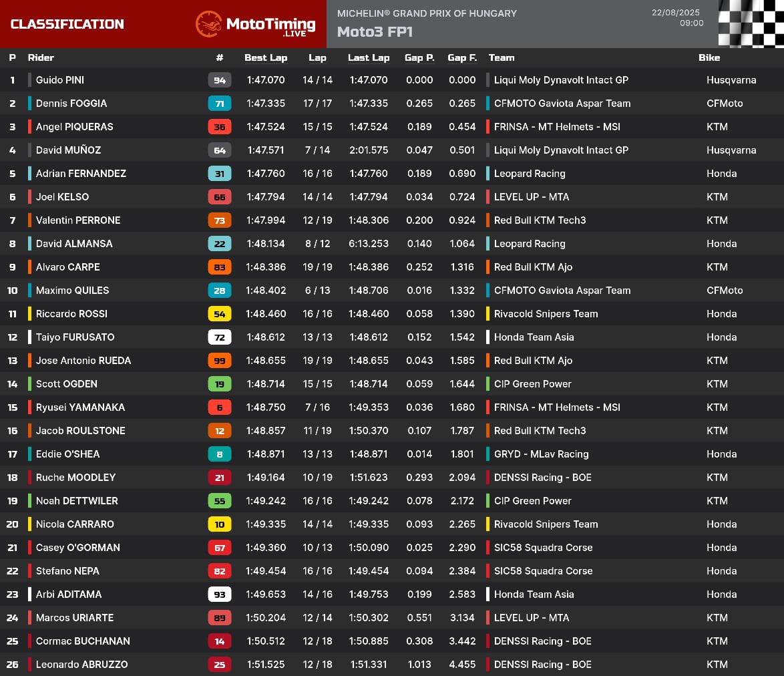
Task: Click number badge 28 for Maximo Quiles
Action: click(x=220, y=291)
